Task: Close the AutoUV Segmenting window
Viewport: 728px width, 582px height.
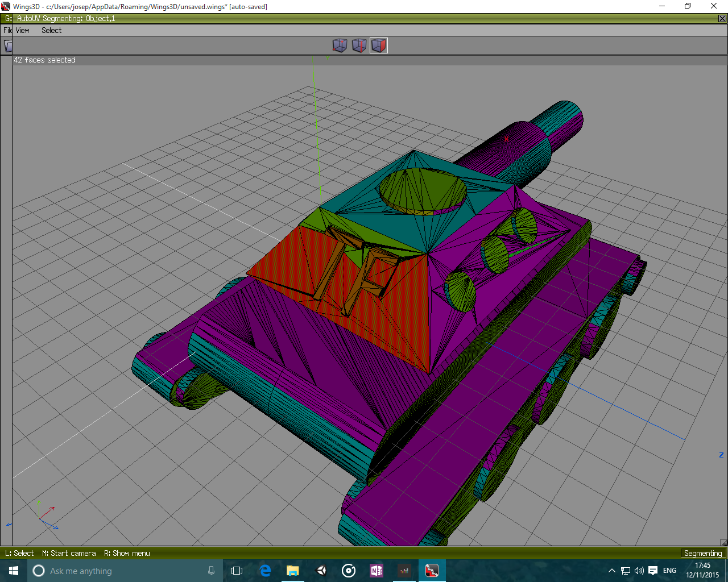Action: pyautogui.click(x=722, y=18)
